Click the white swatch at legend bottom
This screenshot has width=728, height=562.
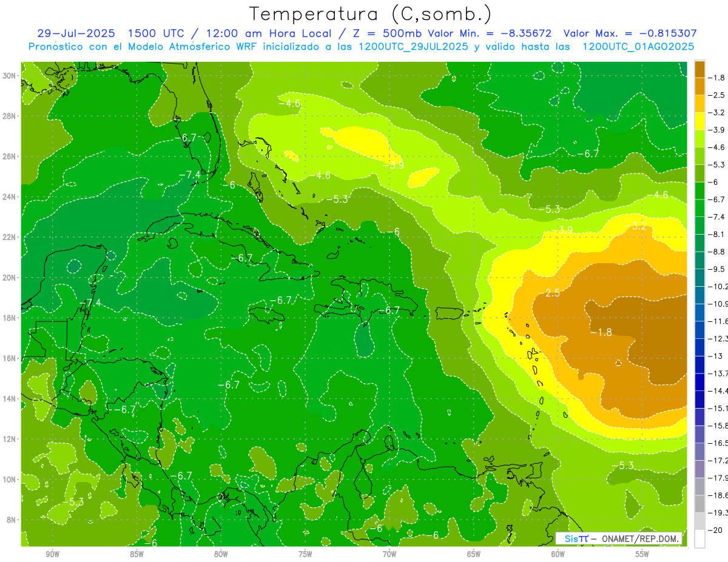pyautogui.click(x=699, y=539)
